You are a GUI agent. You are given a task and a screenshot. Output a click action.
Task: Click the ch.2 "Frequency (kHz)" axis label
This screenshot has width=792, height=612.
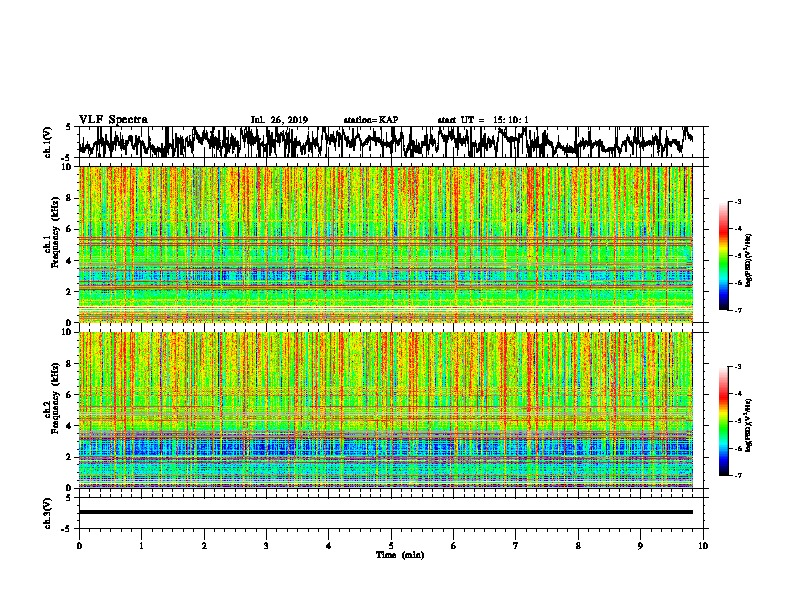[x=55, y=398]
